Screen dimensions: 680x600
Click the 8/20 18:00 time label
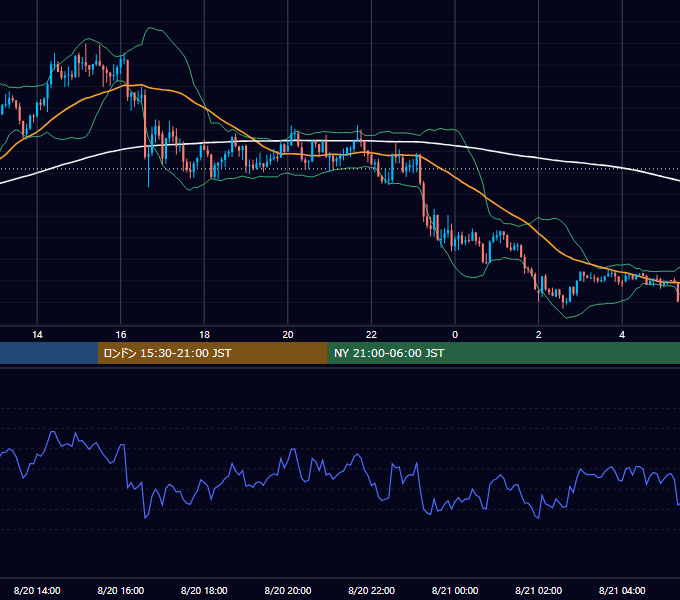pyautogui.click(x=204, y=590)
